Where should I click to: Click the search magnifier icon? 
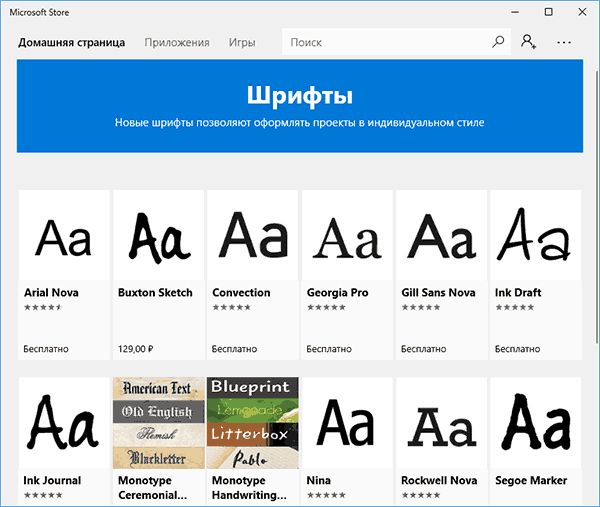coord(498,42)
